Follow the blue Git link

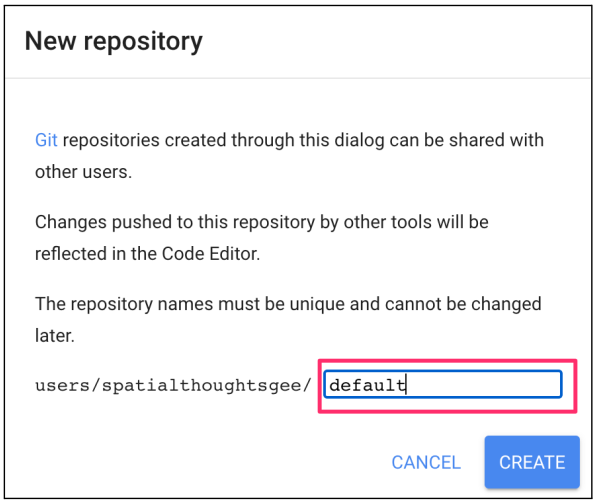pos(46,140)
